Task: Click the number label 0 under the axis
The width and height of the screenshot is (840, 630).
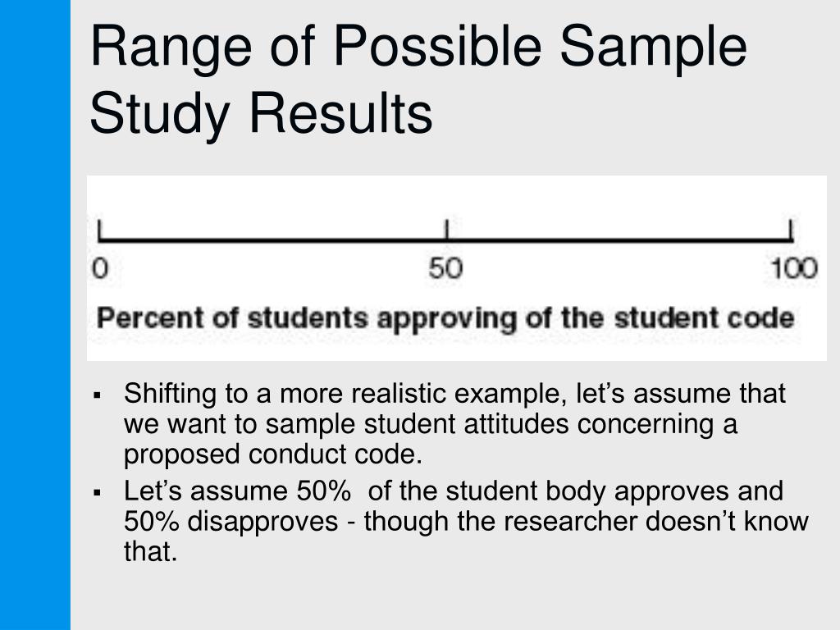Action: [x=100, y=268]
